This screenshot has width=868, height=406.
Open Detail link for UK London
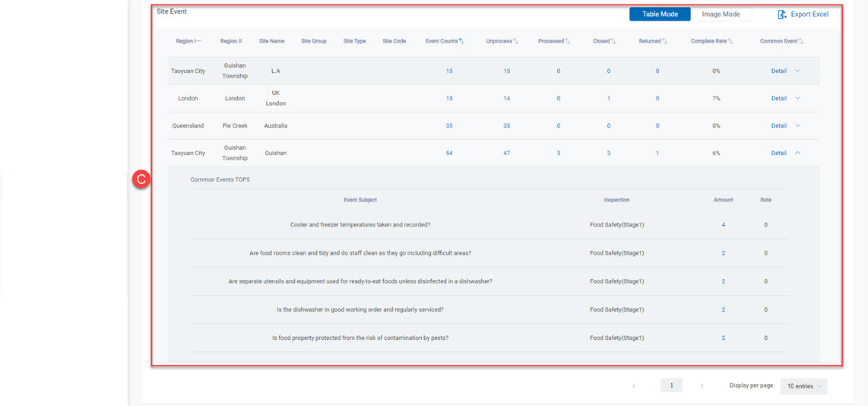778,99
